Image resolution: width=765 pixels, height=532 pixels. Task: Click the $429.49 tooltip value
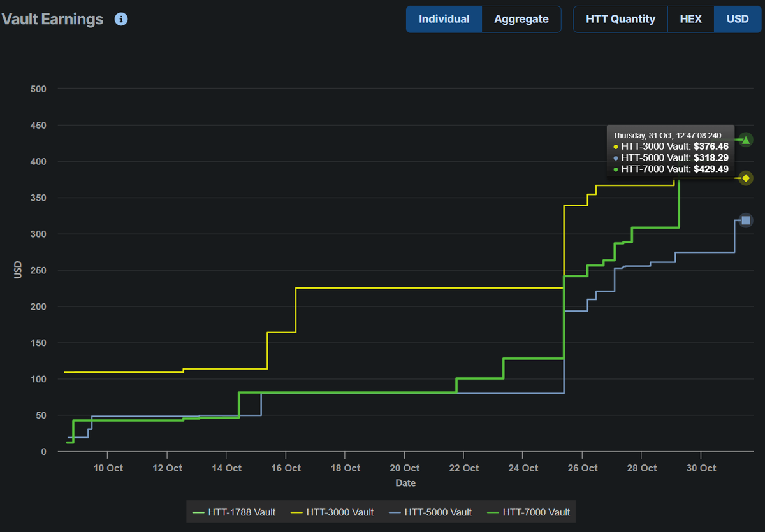[x=711, y=169]
